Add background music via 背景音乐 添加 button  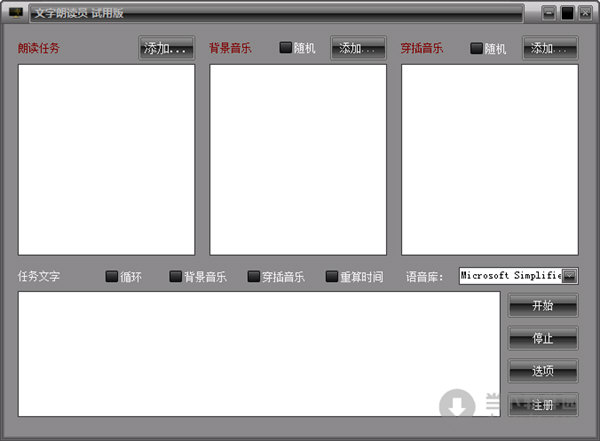359,48
